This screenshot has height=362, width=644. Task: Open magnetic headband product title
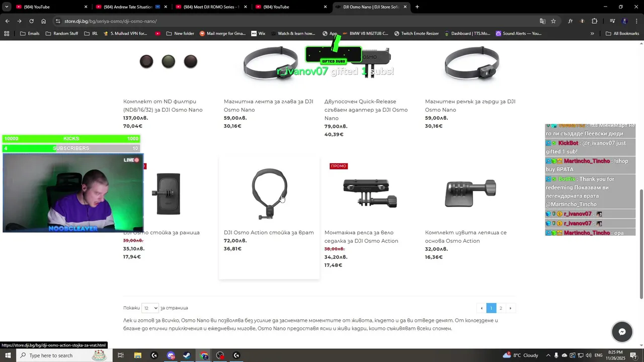(269, 106)
